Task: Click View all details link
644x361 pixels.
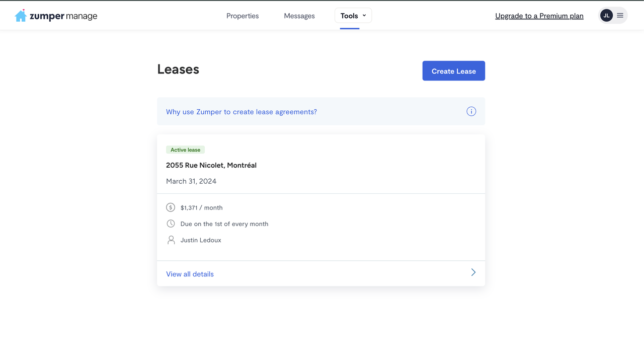Action: (190, 274)
